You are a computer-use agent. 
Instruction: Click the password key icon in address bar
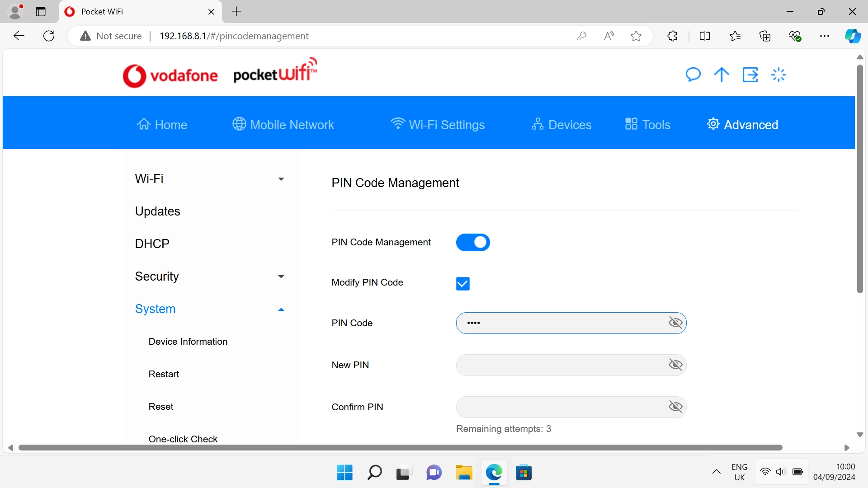coord(582,36)
